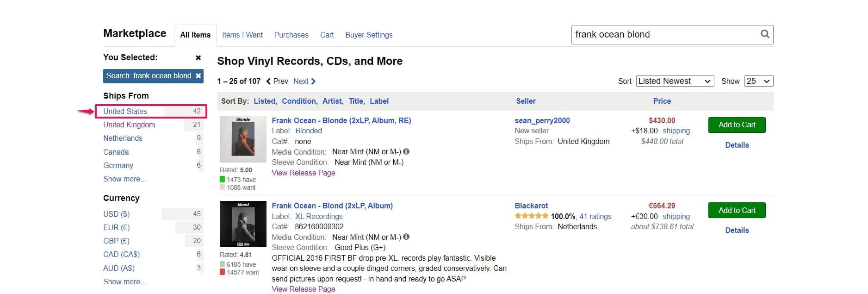Click the info icon beside Blond's Near Mint grade
Viewport: 868px width, 294px height.
tap(406, 237)
